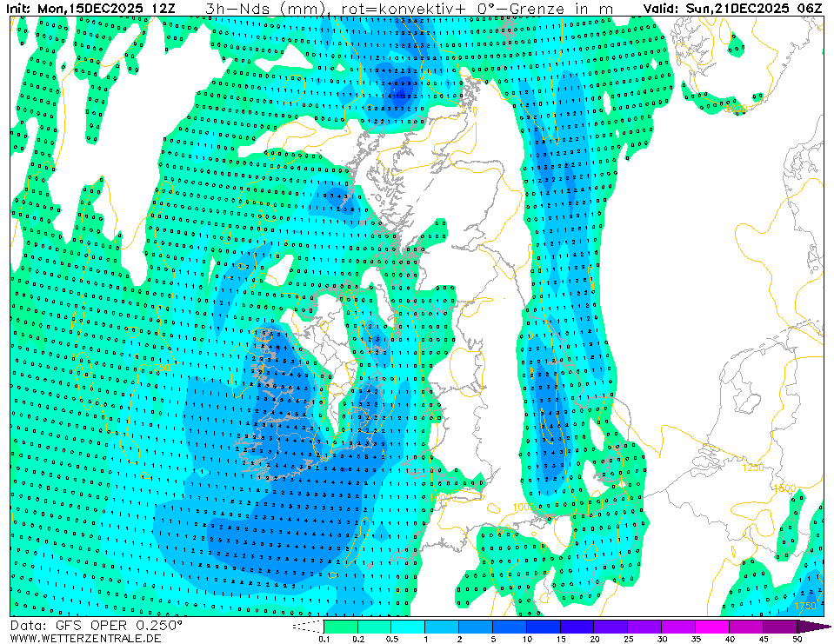Click the 1750 contour label in bottom-right corner
Viewport: 834px width, 644px height.
pyautogui.click(x=805, y=606)
